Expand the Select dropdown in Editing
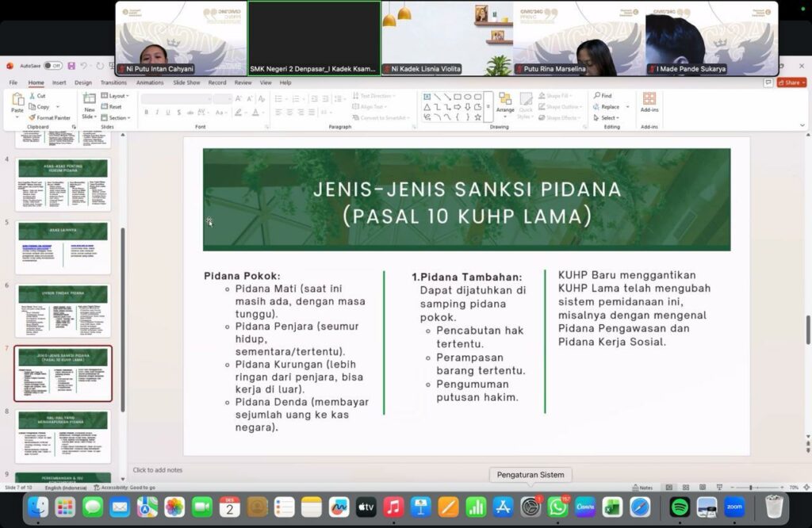Viewport: 812px width, 528px height. click(610, 117)
